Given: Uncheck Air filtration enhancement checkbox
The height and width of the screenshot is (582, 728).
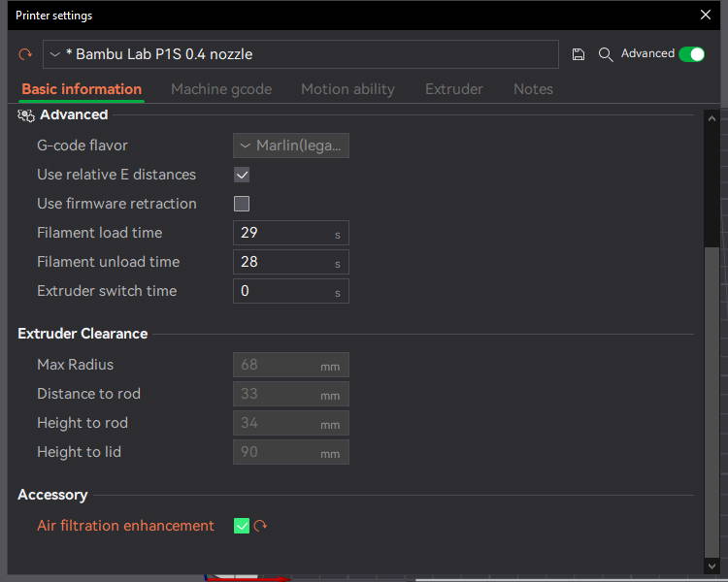Looking at the screenshot, I should [x=242, y=526].
